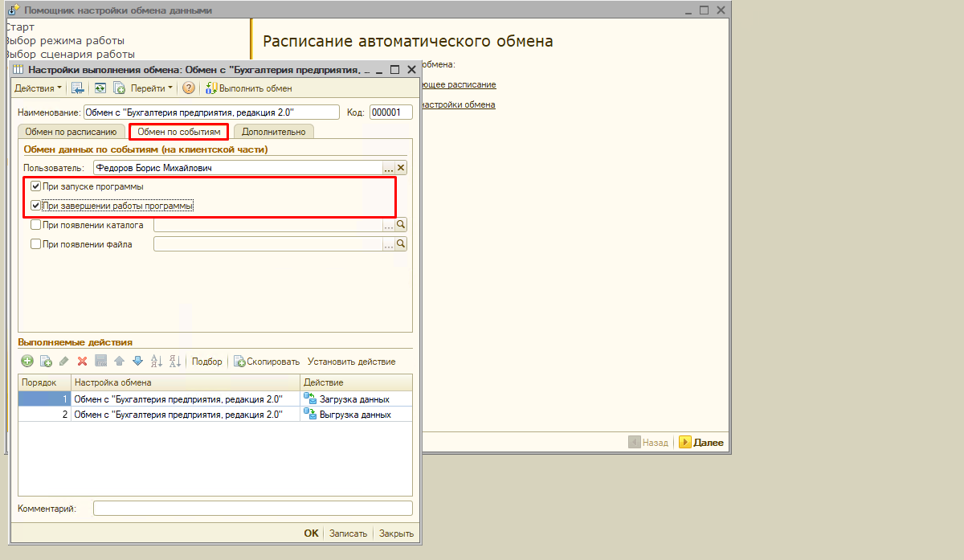Delete the selected action with the red X
964x560 pixels.
click(82, 362)
